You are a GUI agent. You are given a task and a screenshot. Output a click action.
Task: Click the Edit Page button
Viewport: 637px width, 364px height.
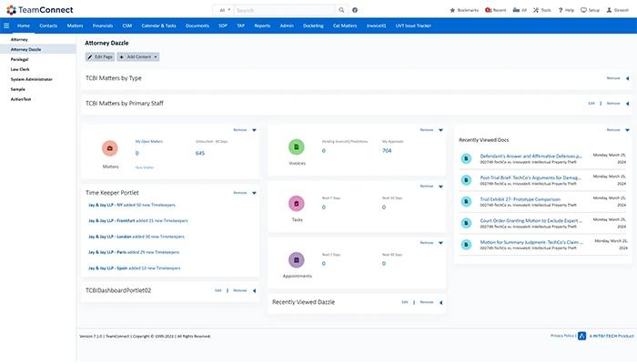100,56
